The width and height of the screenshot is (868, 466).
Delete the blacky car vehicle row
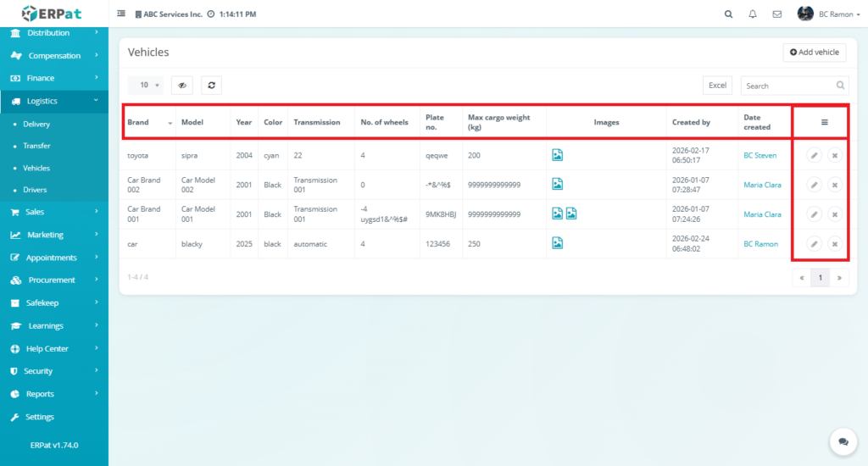(x=834, y=244)
